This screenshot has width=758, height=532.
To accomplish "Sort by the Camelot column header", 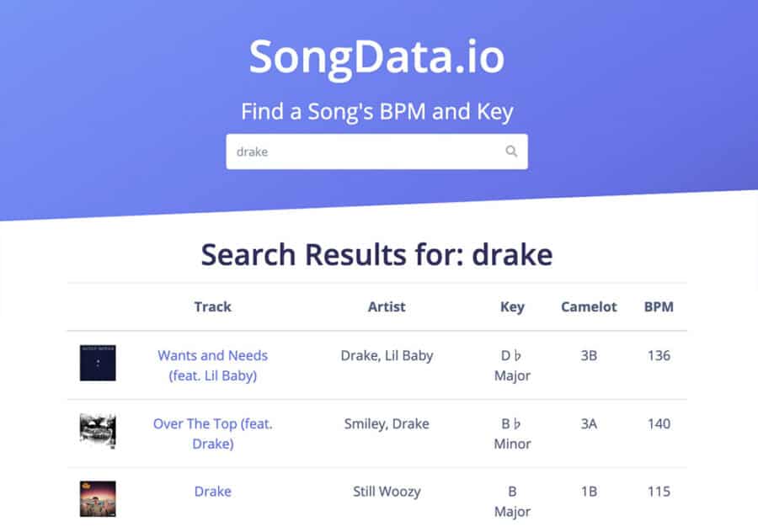I will point(589,306).
